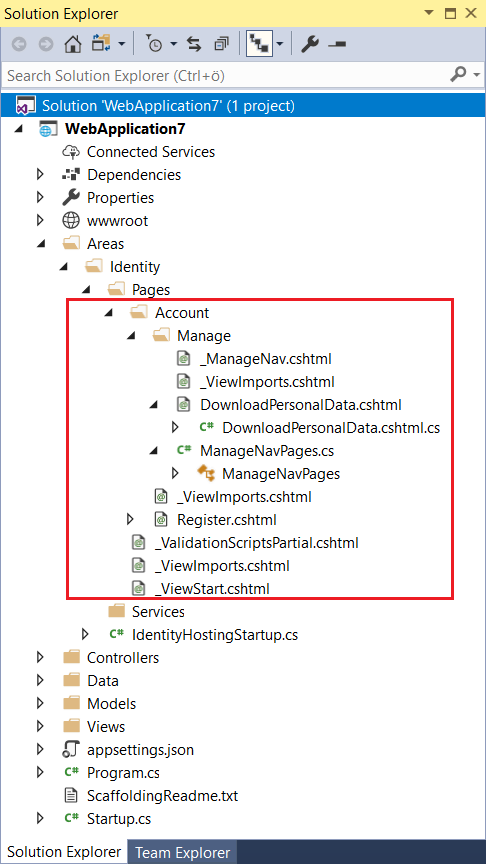Click the Back navigation arrow
The image size is (486, 864).
tap(19, 45)
